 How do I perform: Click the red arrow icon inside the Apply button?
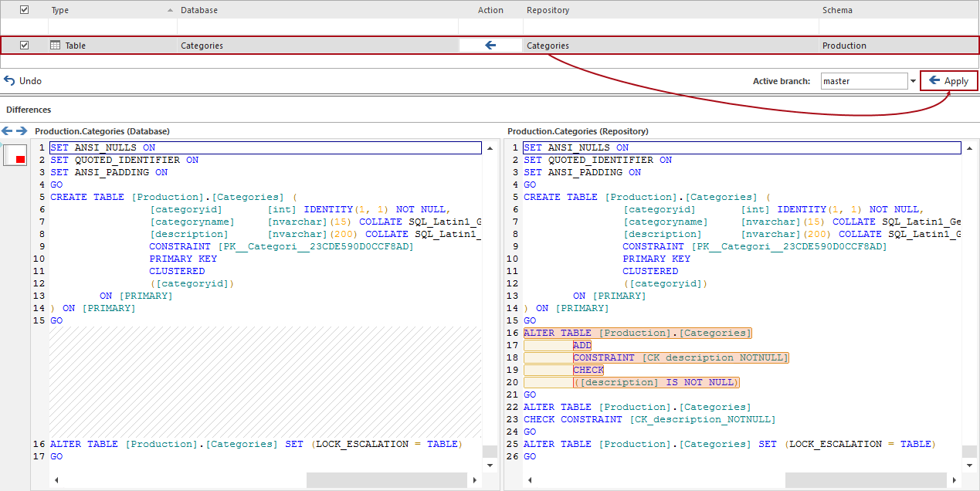pyautogui.click(x=935, y=80)
